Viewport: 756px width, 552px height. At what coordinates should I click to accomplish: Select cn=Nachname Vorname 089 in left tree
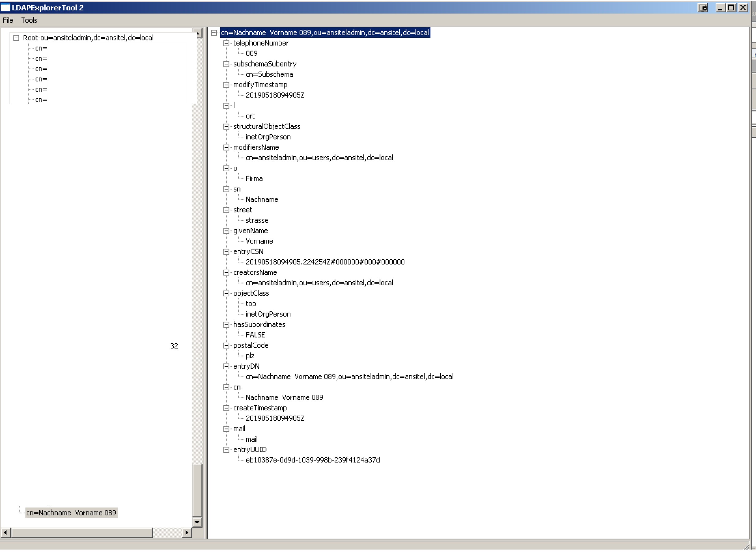pos(71,513)
